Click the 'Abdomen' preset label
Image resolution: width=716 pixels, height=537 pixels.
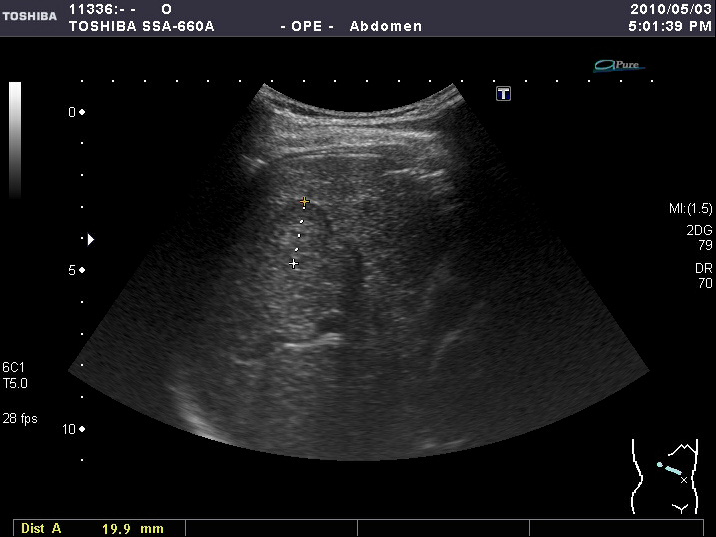point(386,26)
